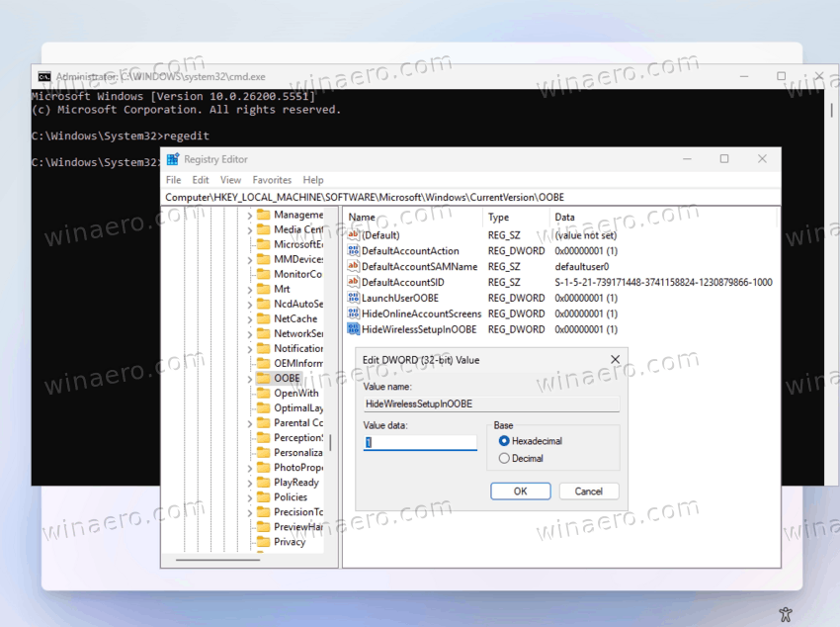Screen dimensions: 840x627
Task: Expand the Mrt tree node
Action: coord(250,290)
